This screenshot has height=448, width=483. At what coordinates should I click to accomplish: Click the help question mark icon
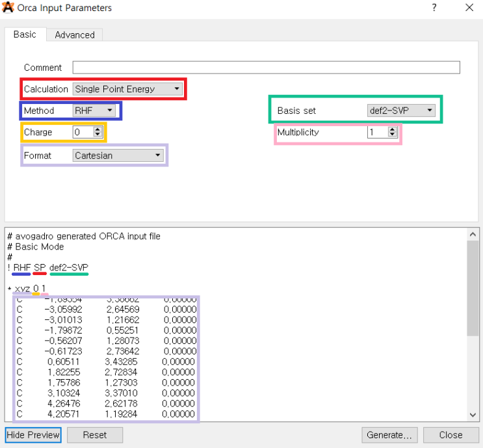[434, 7]
